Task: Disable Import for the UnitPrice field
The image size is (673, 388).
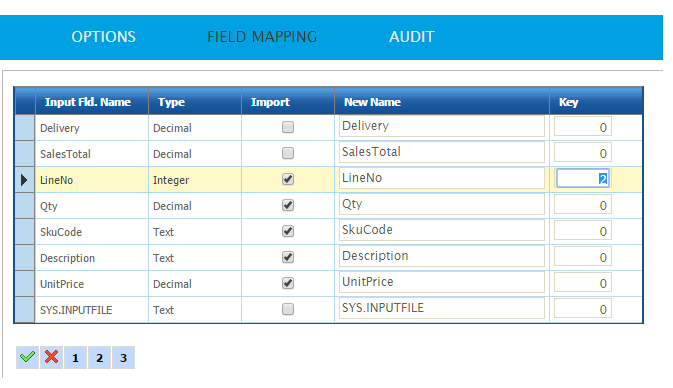Action: (288, 283)
